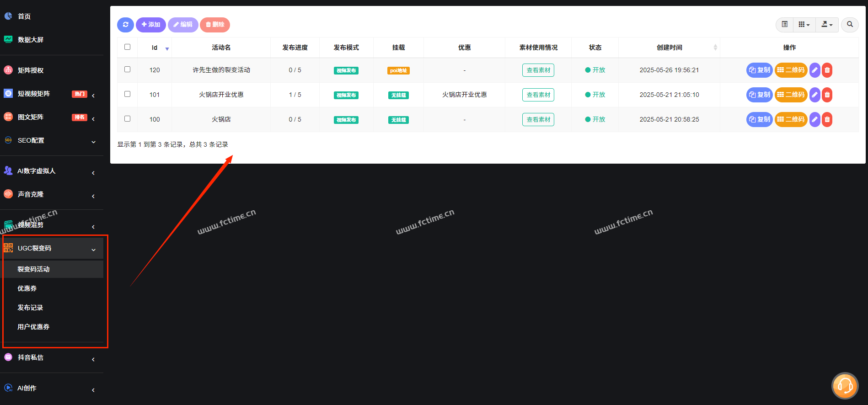Open the customer service headset chat icon
868x405 pixels.
click(845, 386)
